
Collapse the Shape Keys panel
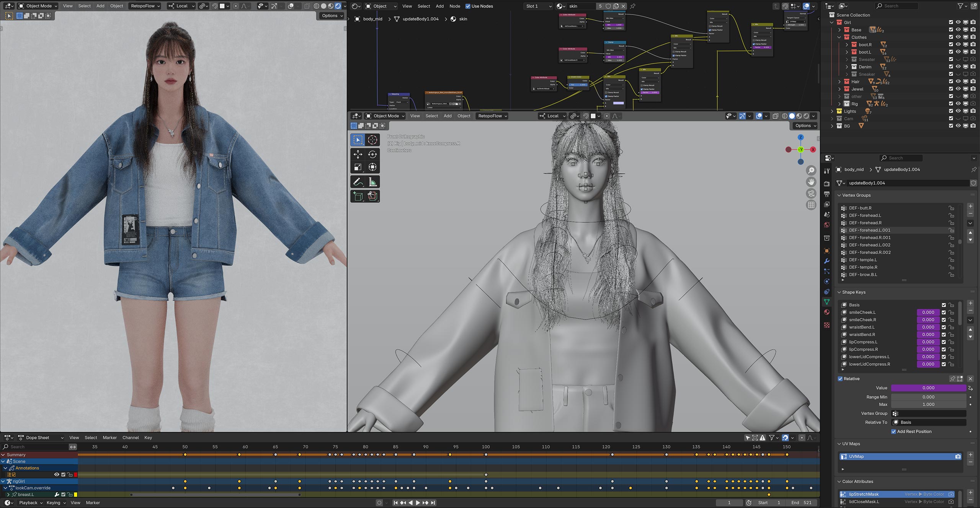(x=840, y=292)
